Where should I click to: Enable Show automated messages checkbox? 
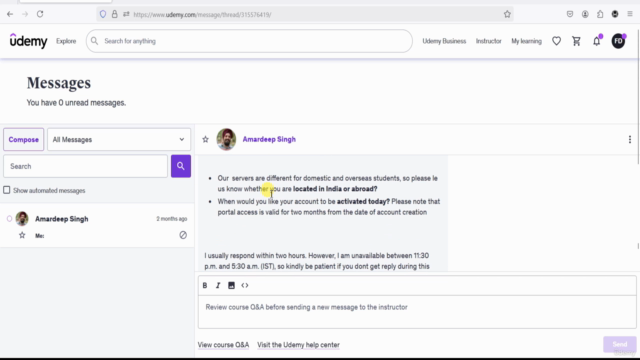[x=7, y=190]
